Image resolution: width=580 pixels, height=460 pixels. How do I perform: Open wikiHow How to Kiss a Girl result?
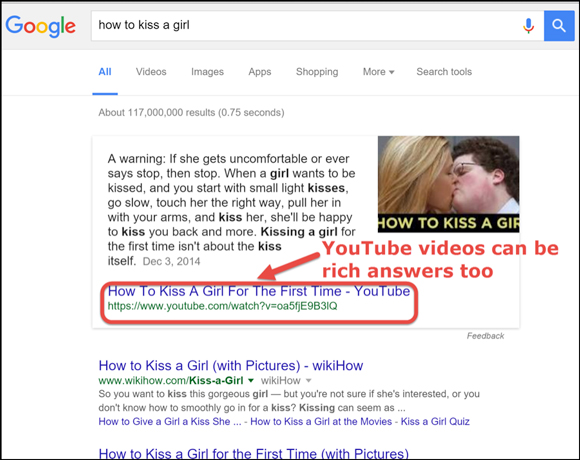pyautogui.click(x=231, y=366)
